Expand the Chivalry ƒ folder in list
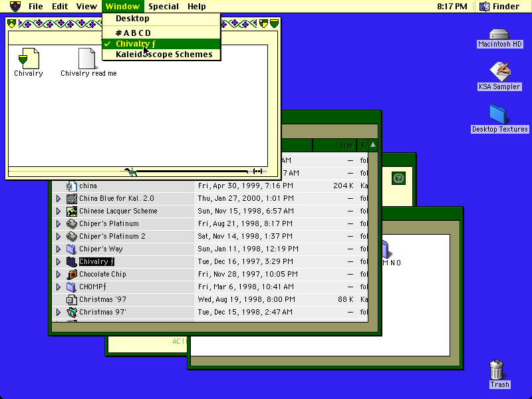 pos(59,261)
